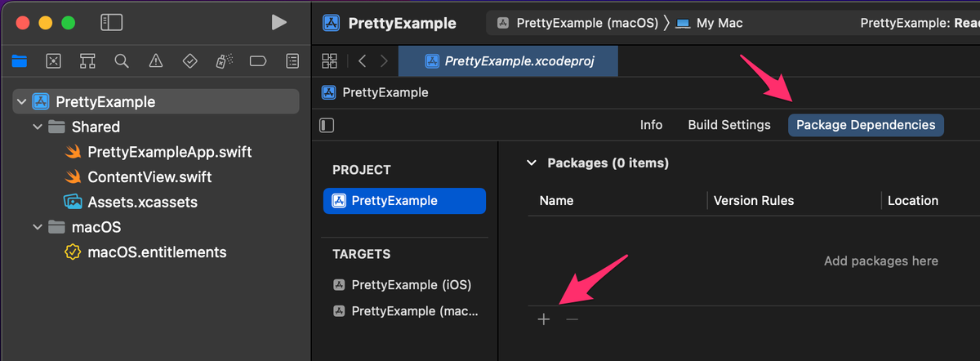The image size is (980, 361).
Task: Open the Symbol navigator
Action: tap(87, 60)
